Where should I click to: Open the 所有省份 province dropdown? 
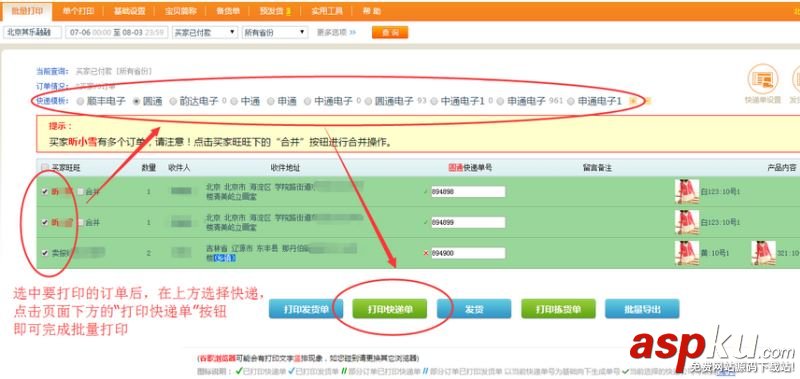(275, 32)
